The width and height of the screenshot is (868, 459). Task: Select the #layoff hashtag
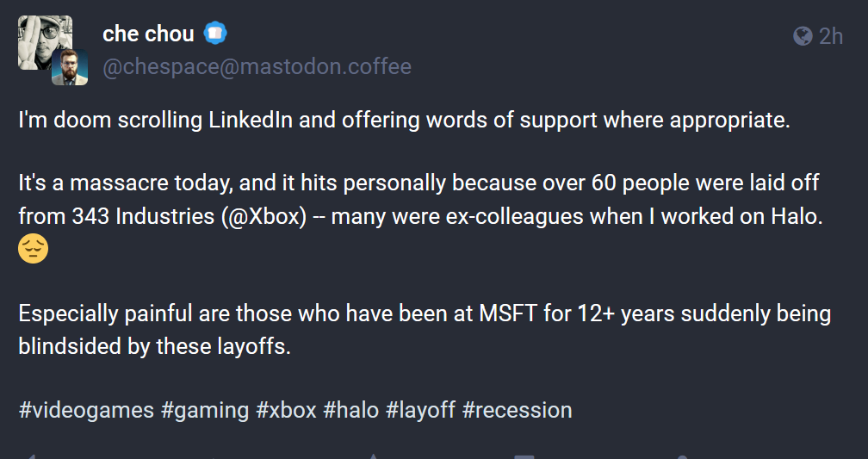point(420,409)
